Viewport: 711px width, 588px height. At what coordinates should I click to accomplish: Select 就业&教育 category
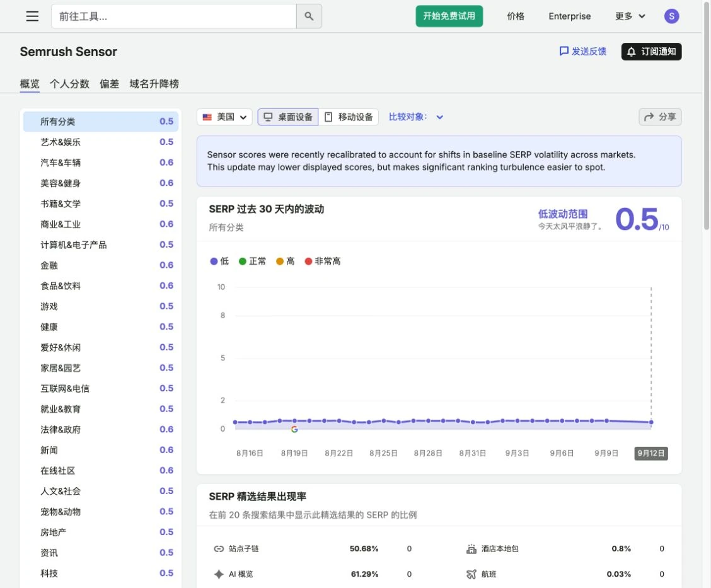tap(101, 409)
